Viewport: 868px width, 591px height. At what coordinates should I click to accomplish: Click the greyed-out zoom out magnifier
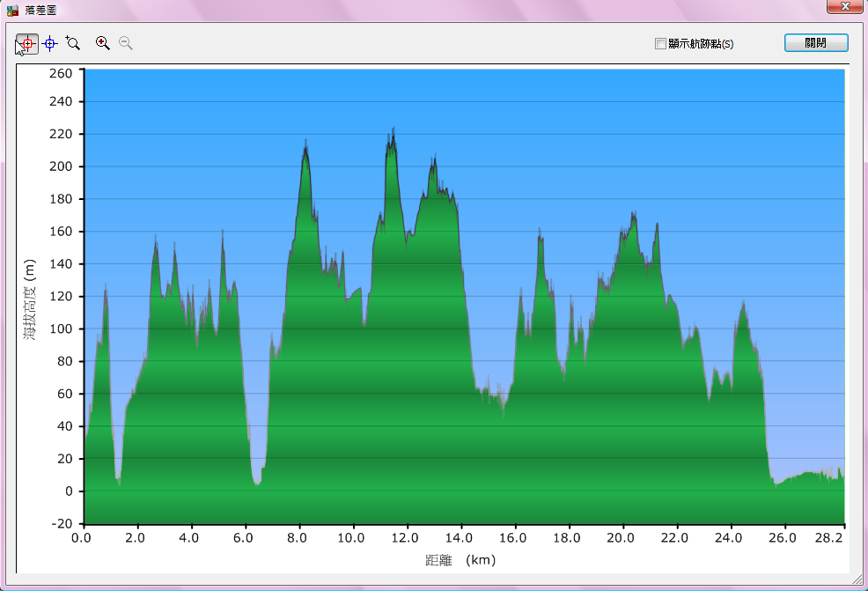126,43
